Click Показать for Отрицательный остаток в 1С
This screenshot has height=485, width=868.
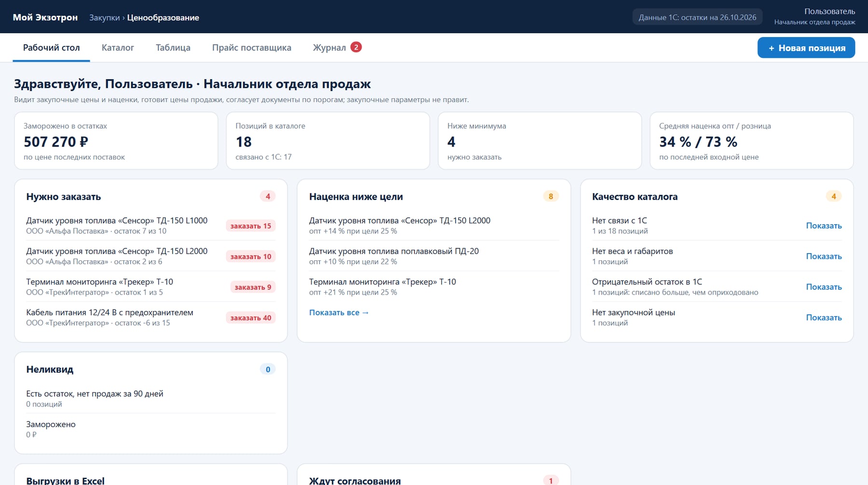pos(824,287)
